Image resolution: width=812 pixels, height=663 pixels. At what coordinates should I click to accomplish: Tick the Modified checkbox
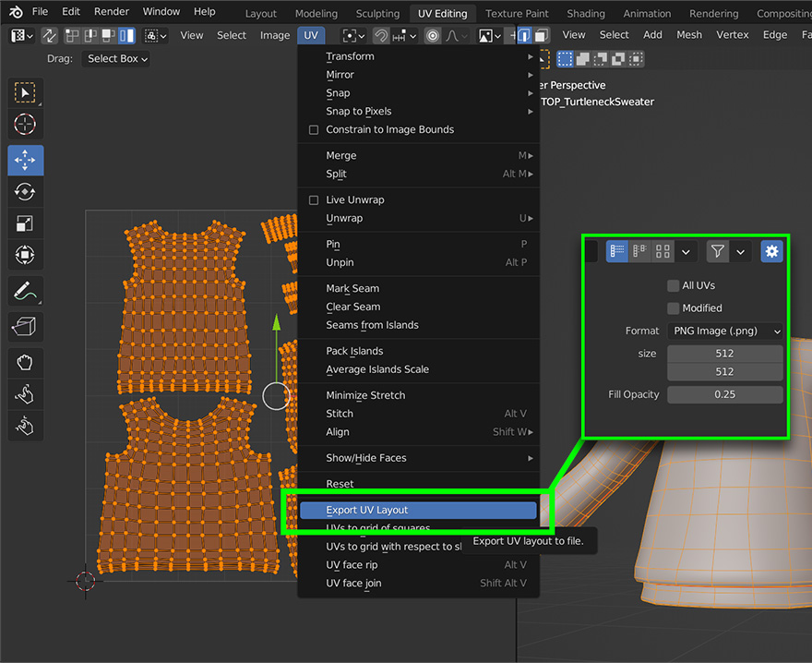[x=674, y=308]
